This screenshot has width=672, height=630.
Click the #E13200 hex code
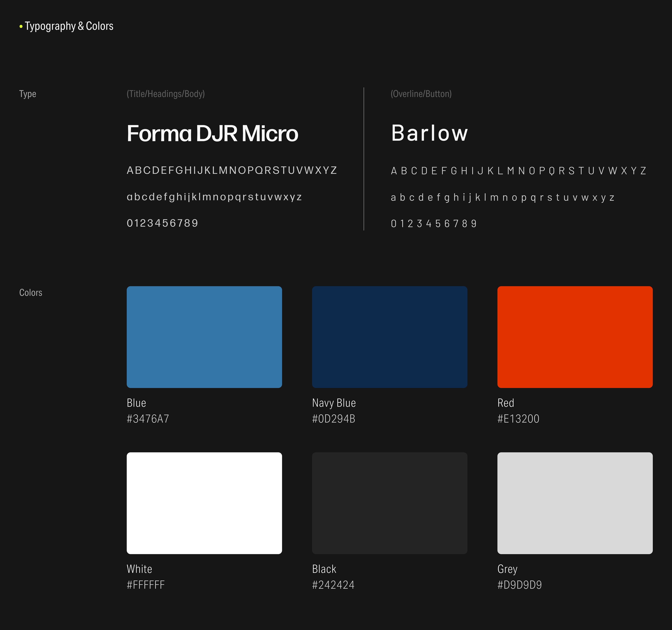click(x=518, y=419)
